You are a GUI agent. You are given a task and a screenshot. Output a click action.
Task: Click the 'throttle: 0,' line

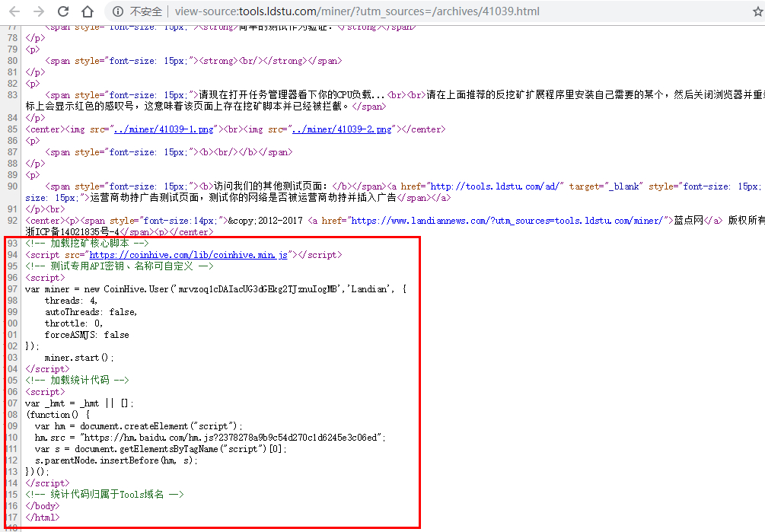[74, 323]
